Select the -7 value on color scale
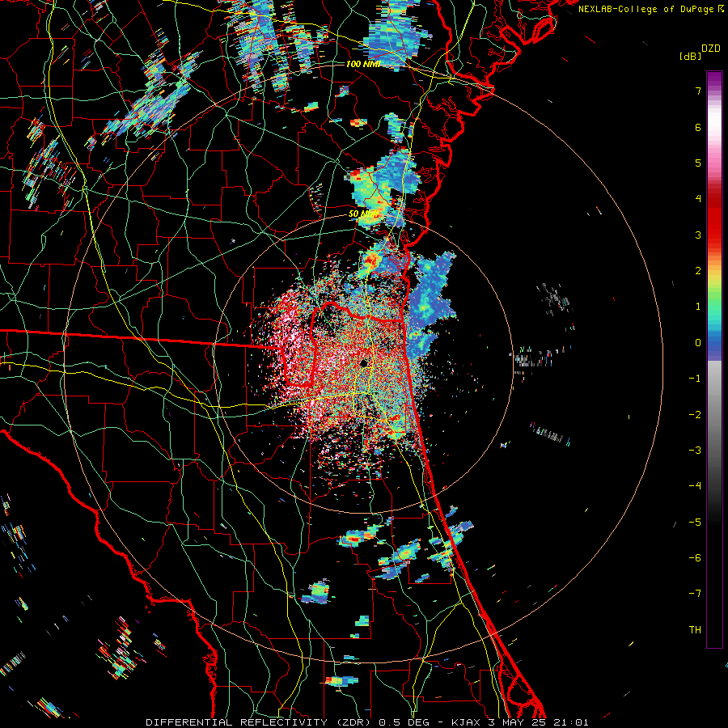 695,594
